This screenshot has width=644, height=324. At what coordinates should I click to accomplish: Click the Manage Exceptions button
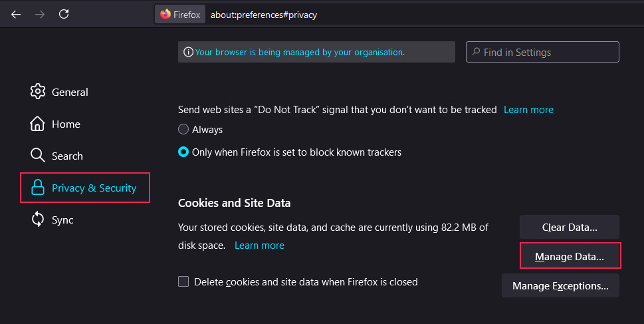pos(560,286)
